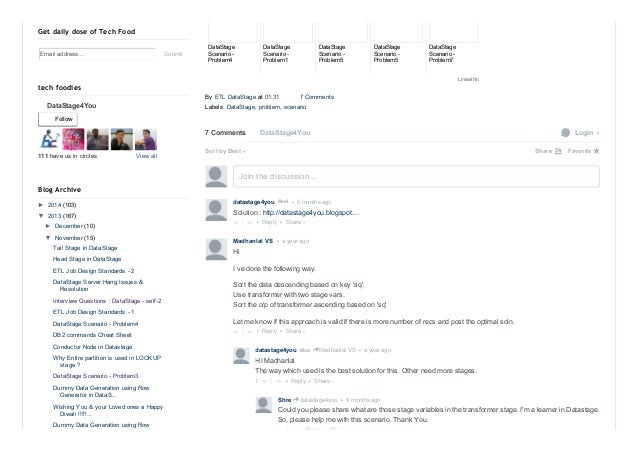
Task: Open the DataStage label
Action: point(241,107)
